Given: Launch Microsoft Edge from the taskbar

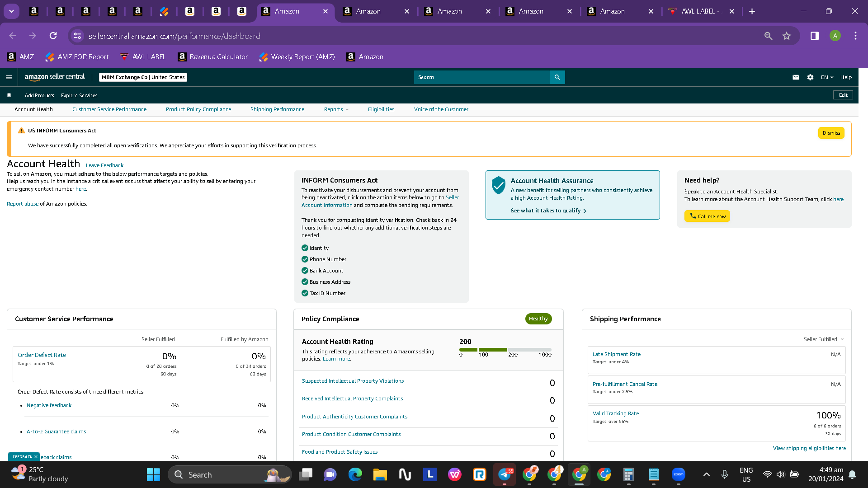Looking at the screenshot, I should [x=355, y=474].
